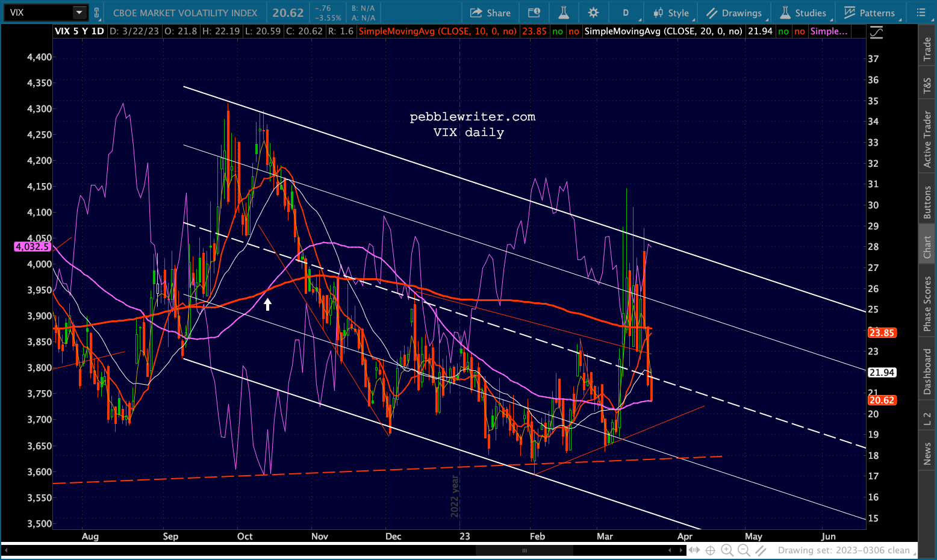
Task: Click the crosshair pan icon
Action: coord(710,550)
